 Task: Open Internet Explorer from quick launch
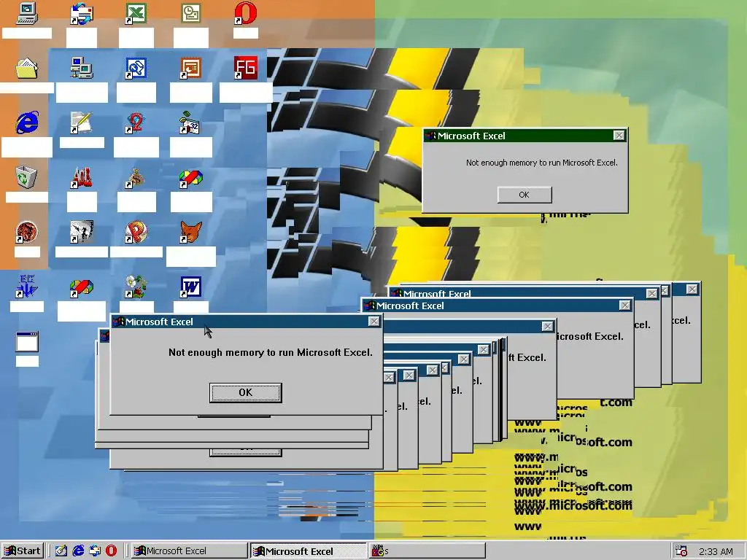tap(78, 551)
